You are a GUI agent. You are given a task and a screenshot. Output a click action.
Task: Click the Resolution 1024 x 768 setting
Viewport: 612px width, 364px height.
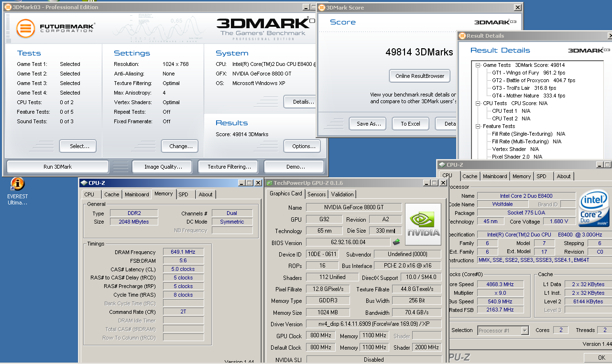[x=175, y=64]
